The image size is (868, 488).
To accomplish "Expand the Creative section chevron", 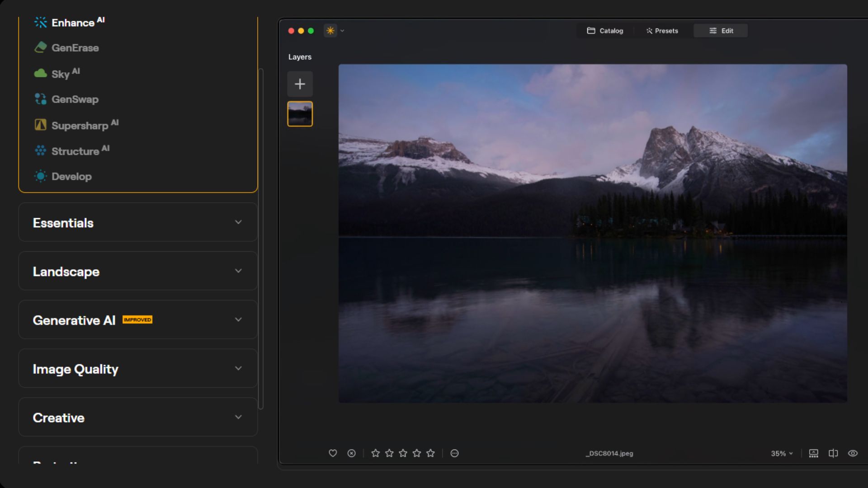I will 238,417.
